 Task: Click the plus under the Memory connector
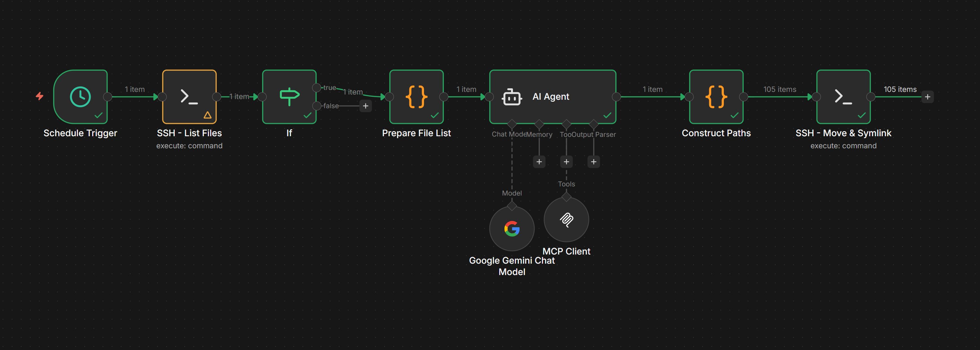click(x=539, y=161)
